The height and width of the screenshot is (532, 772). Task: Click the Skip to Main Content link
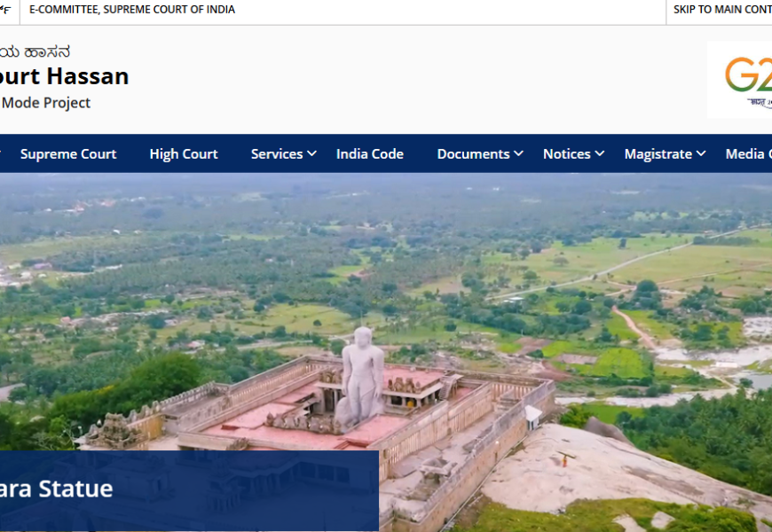(x=721, y=10)
